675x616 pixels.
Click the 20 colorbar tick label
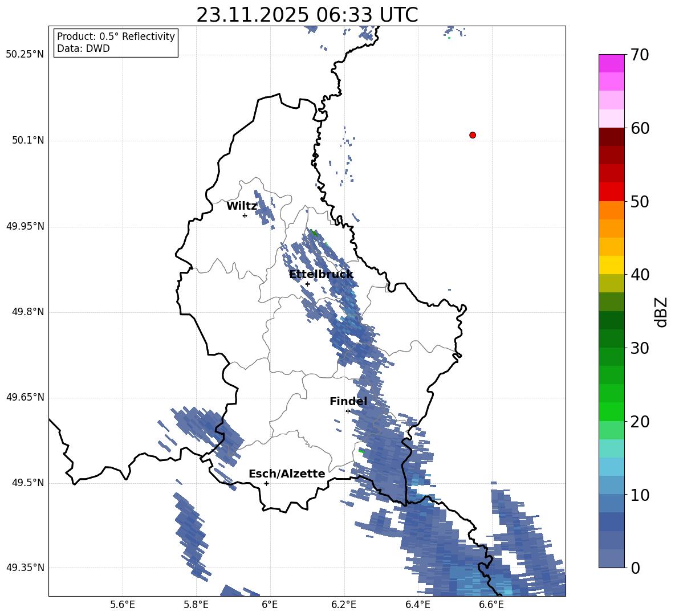point(640,422)
